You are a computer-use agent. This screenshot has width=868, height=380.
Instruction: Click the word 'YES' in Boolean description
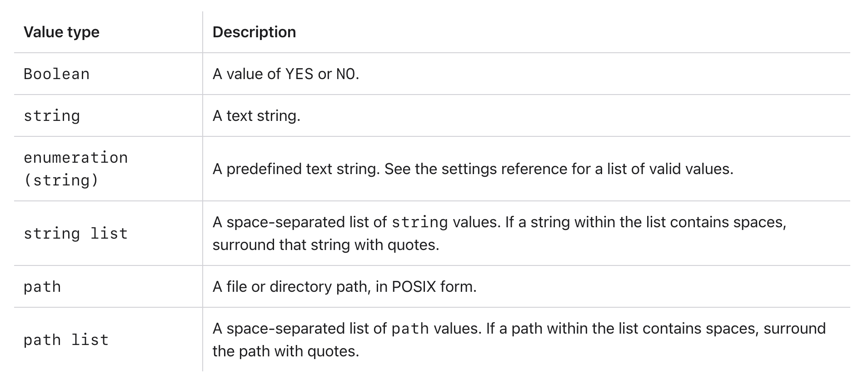(x=299, y=74)
